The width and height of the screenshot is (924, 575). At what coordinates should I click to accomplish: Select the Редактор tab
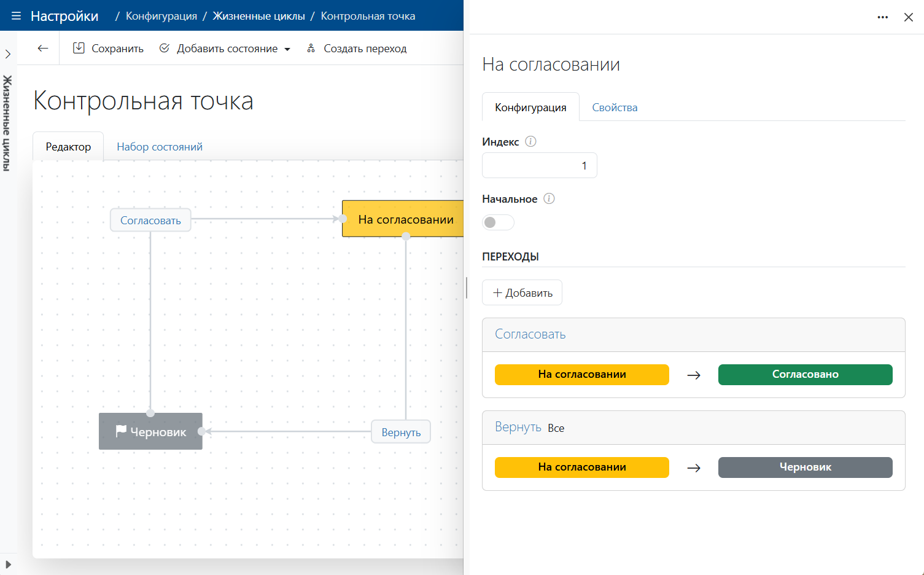pyautogui.click(x=68, y=147)
